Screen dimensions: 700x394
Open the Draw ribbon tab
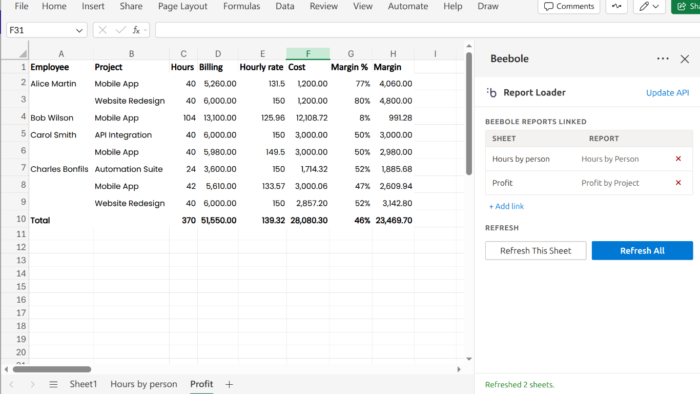[x=488, y=6]
